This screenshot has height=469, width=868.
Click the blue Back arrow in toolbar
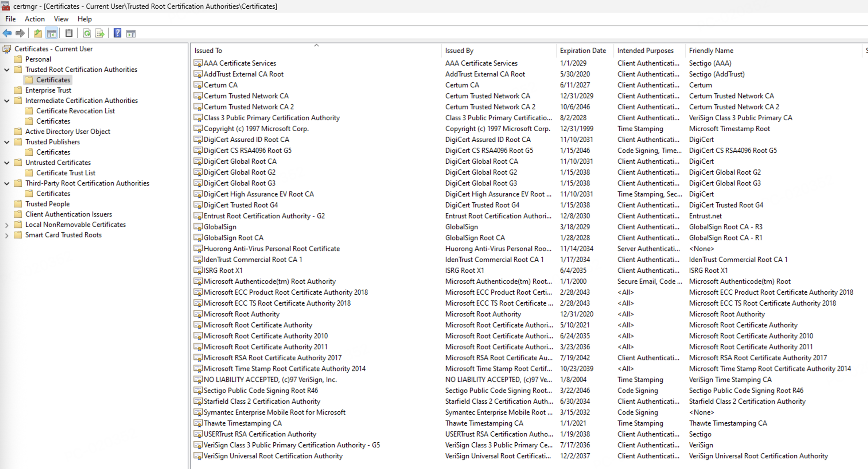[x=7, y=33]
